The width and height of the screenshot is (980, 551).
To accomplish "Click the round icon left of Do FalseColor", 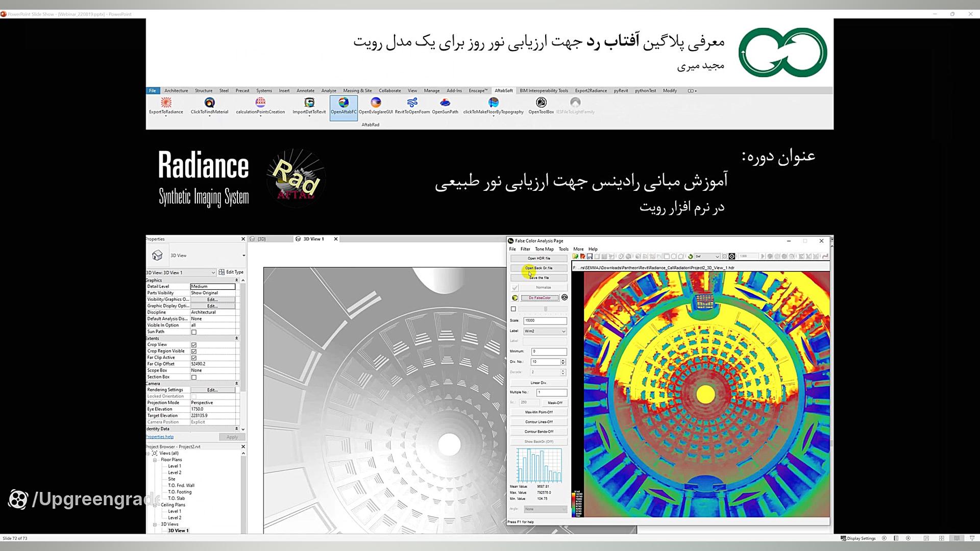I will 515,298.
